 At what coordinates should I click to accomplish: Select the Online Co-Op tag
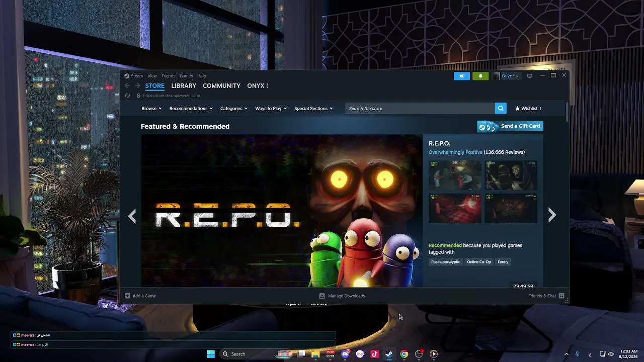[479, 262]
